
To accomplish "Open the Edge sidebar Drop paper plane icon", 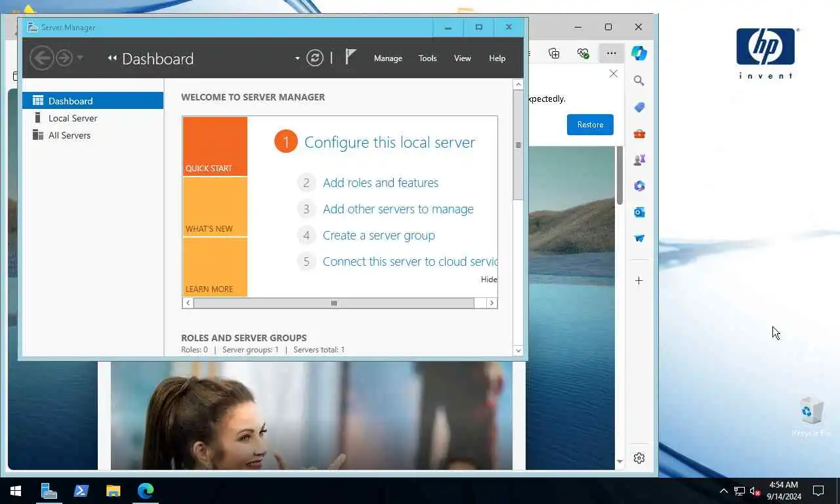I will (639, 238).
